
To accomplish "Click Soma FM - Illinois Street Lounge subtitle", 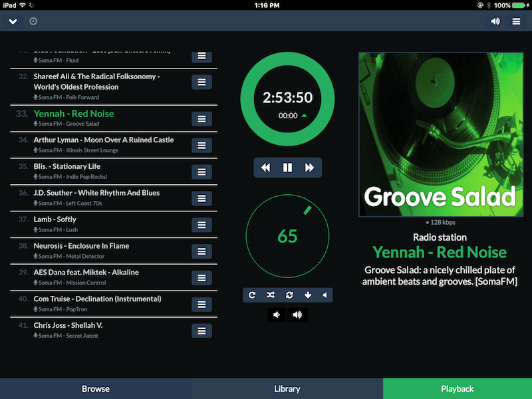I will (76, 150).
